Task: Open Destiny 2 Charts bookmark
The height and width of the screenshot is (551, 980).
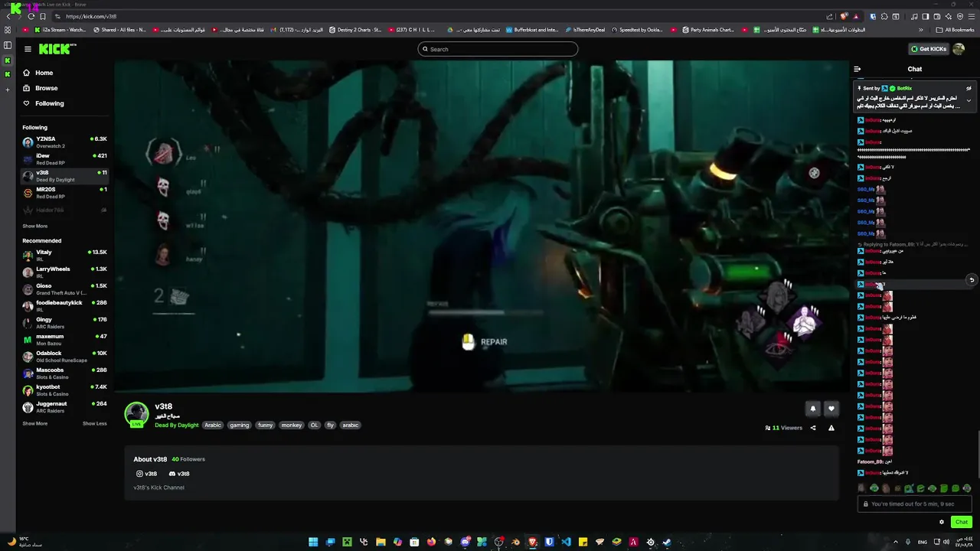Action: 355,30
